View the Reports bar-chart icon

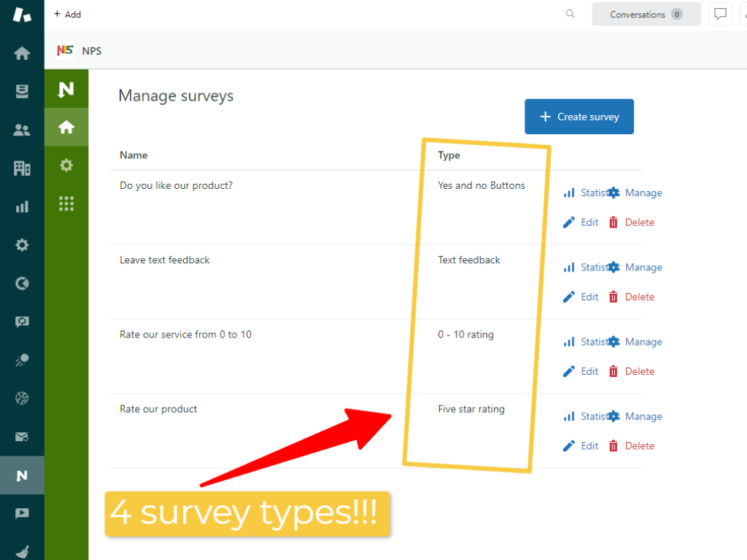[22, 205]
